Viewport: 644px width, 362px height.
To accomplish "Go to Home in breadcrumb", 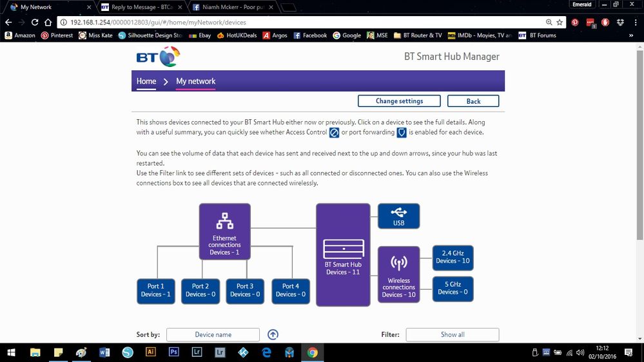I will tap(146, 81).
